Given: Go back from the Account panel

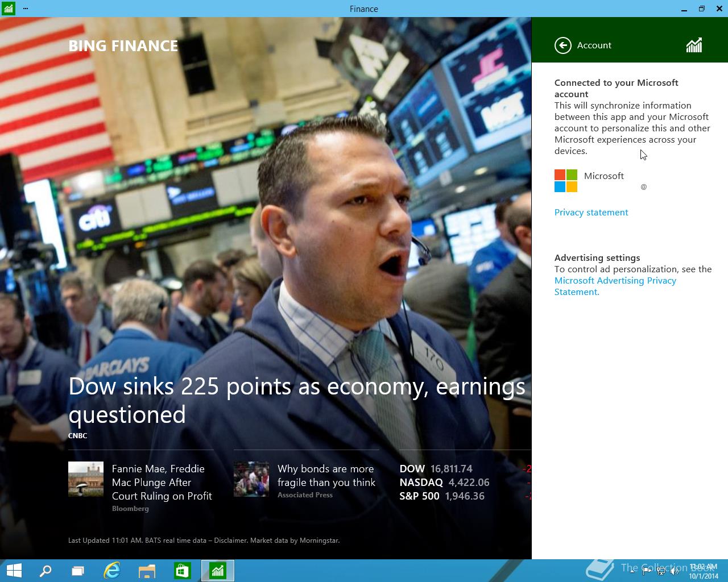Looking at the screenshot, I should [562, 45].
